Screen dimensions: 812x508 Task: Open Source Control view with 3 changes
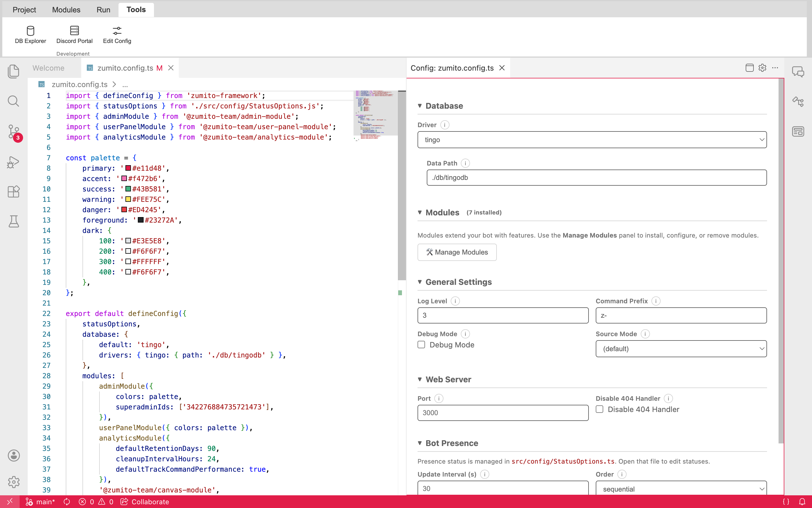14,132
